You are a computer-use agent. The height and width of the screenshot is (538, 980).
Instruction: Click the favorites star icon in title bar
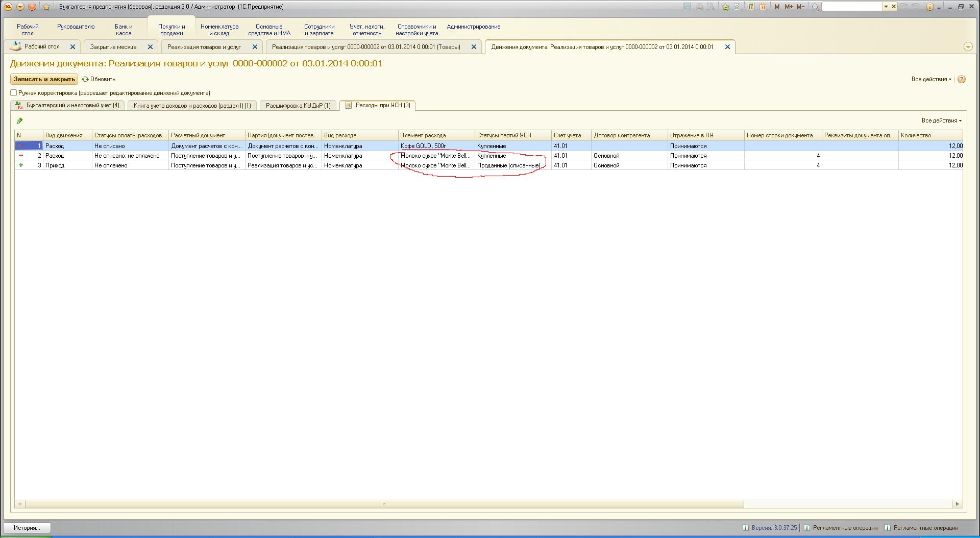pos(46,7)
